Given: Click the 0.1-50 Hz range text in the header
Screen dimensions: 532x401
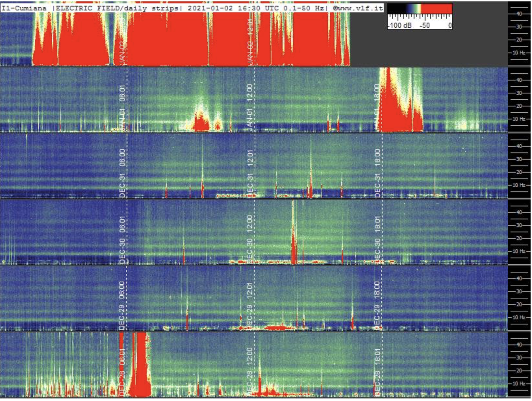Looking at the screenshot, I should point(303,8).
